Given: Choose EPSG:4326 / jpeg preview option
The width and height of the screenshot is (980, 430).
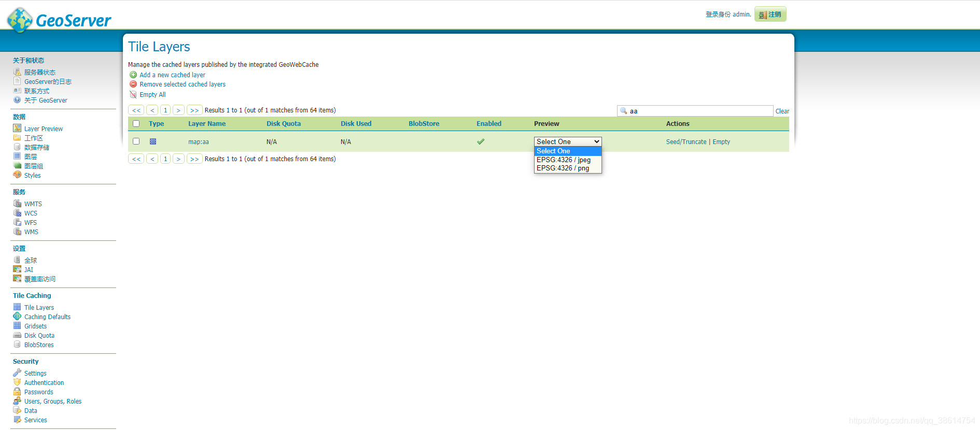Looking at the screenshot, I should [x=568, y=160].
